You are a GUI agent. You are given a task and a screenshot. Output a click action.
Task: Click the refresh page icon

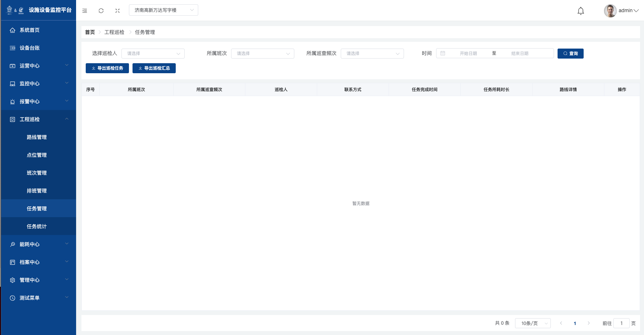click(101, 11)
